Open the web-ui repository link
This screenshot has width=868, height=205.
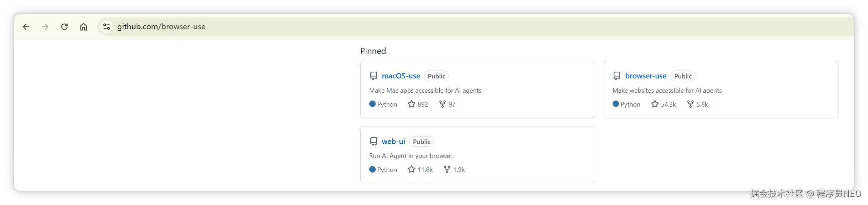393,142
